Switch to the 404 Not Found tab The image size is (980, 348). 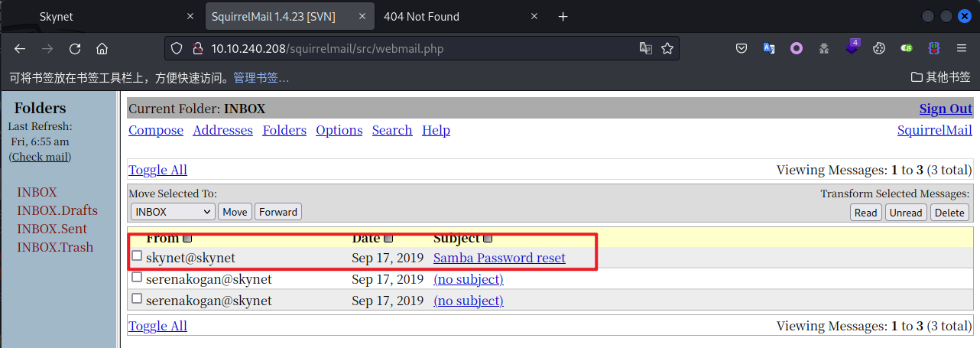[443, 17]
